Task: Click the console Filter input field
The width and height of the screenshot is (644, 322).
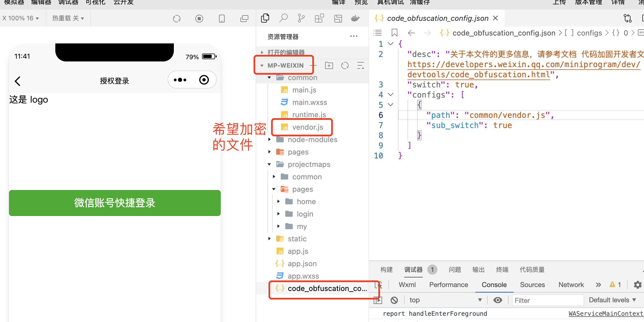Action: point(547,300)
